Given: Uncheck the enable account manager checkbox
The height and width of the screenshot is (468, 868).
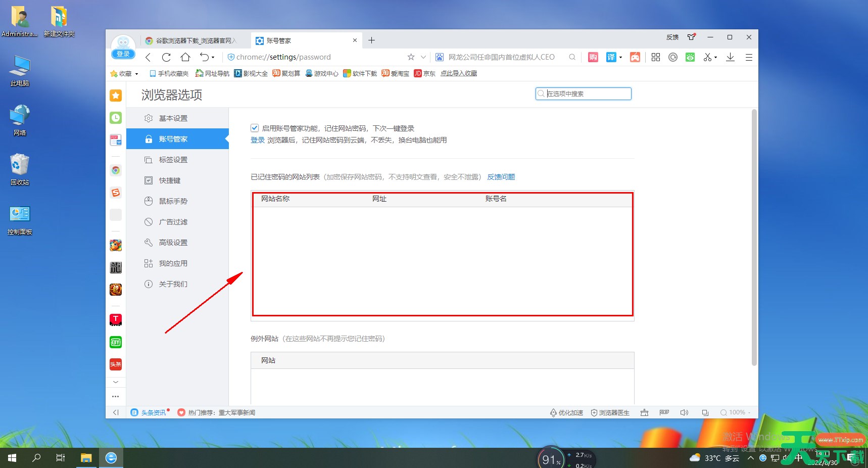Looking at the screenshot, I should (255, 128).
